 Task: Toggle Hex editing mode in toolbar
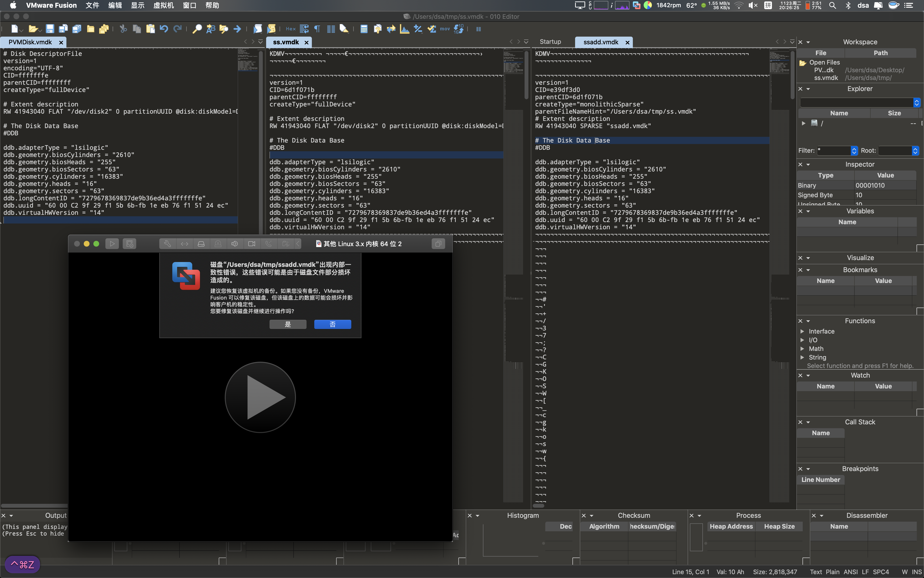(x=291, y=29)
